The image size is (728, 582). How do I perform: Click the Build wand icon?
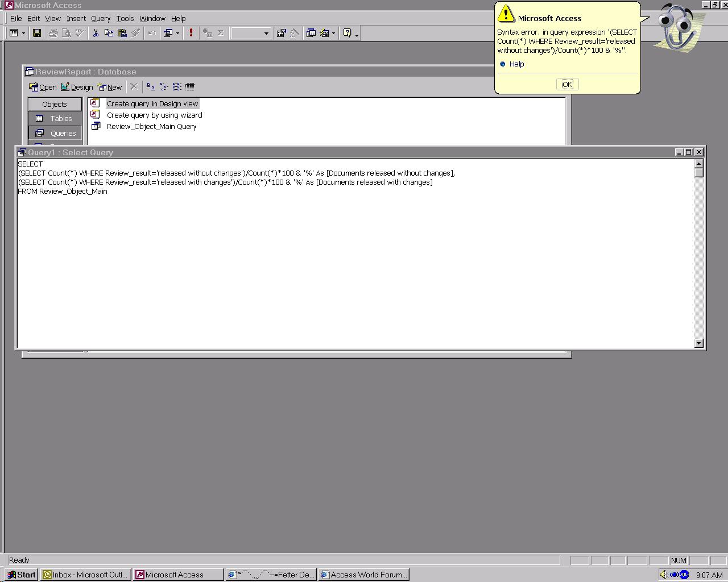294,33
